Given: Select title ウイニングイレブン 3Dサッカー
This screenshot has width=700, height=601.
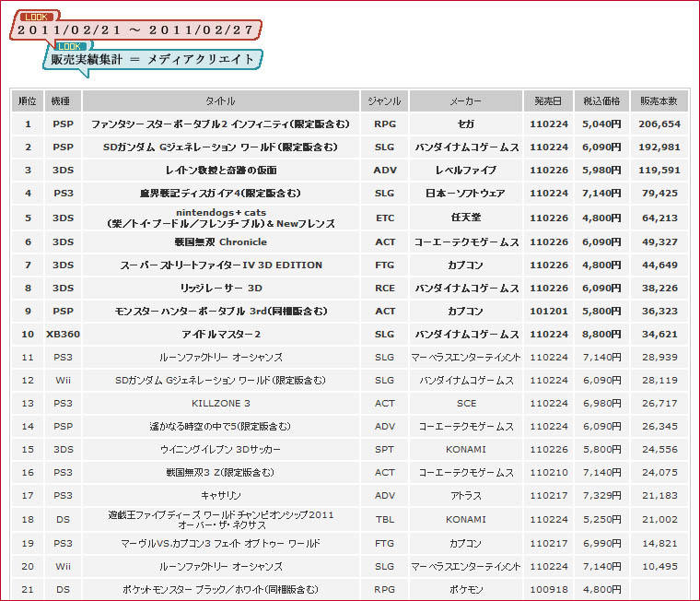Looking at the screenshot, I should tap(220, 450).
